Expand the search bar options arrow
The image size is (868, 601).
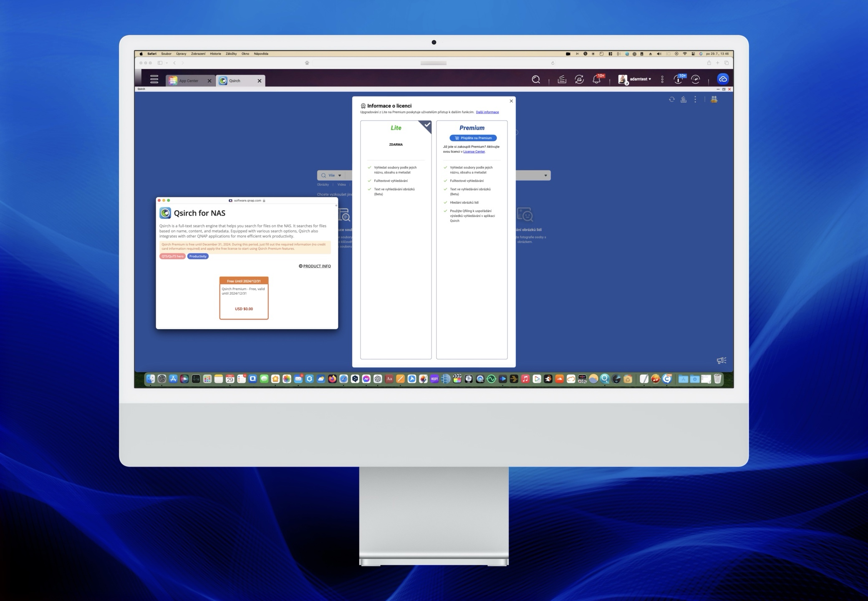point(545,175)
